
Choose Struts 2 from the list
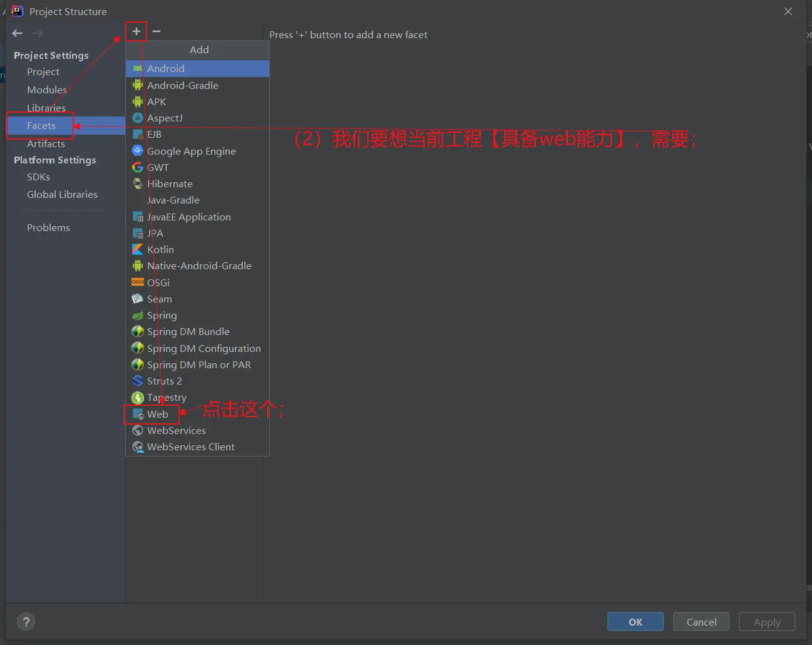[x=198, y=381]
